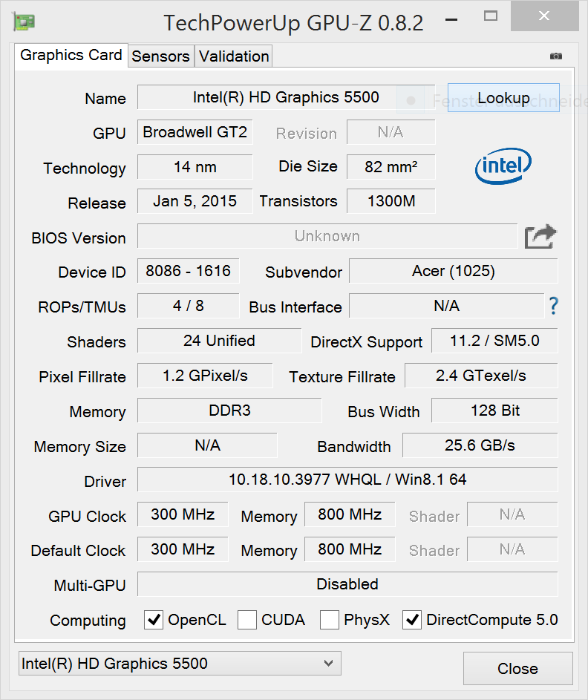This screenshot has width=588, height=700.
Task: Click the Device ID field
Action: (188, 271)
